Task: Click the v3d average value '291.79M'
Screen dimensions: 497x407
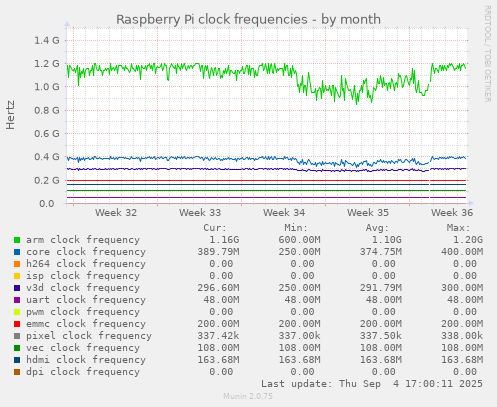Action: click(381, 288)
